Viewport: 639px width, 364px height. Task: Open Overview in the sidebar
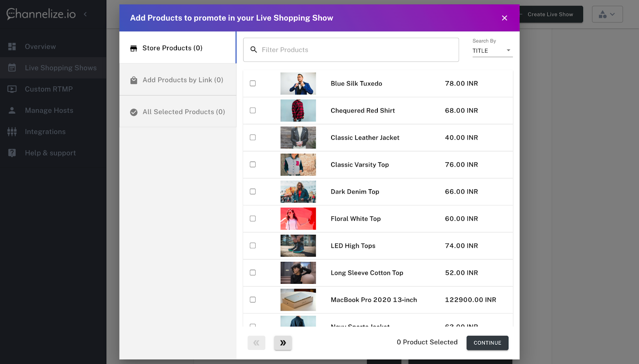(x=53, y=47)
